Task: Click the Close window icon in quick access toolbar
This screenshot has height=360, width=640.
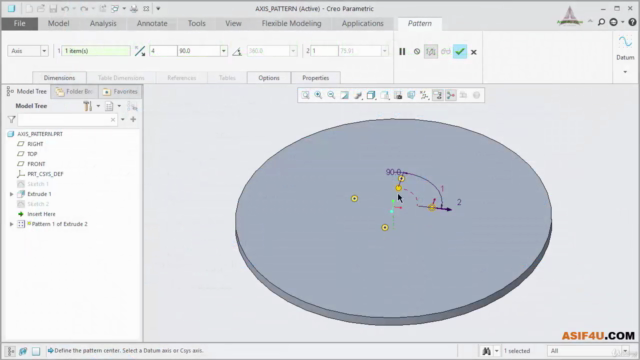Action: click(146, 9)
